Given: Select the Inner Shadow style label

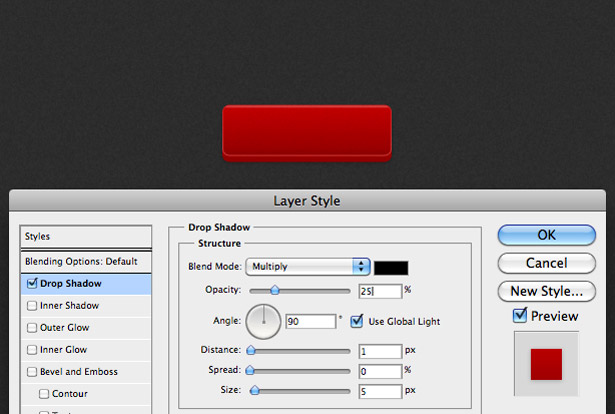Looking at the screenshot, I should 69,306.
